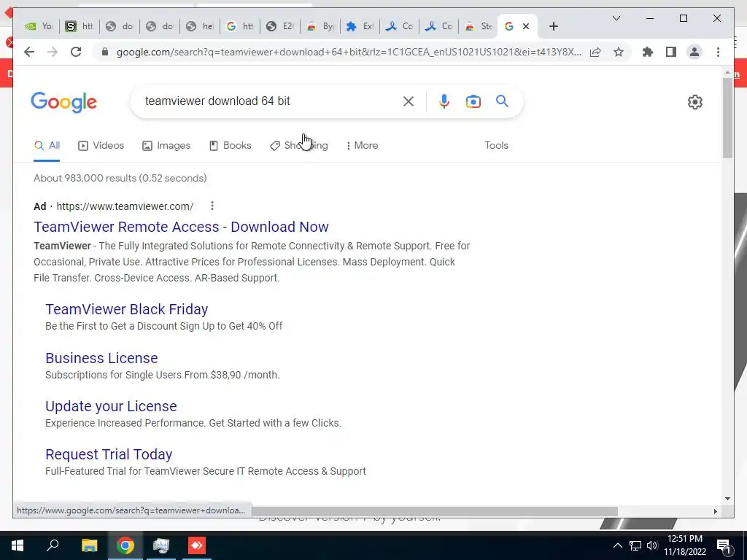Toggle the Chrome side panel icon
The width and height of the screenshot is (747, 560).
pos(671,52)
